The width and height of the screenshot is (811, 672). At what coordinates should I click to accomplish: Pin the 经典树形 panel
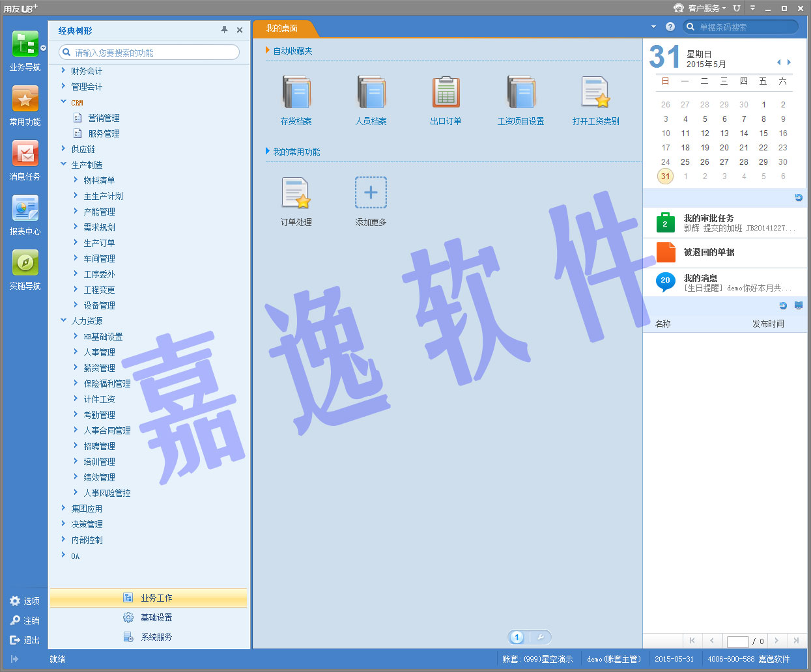pyautogui.click(x=224, y=30)
